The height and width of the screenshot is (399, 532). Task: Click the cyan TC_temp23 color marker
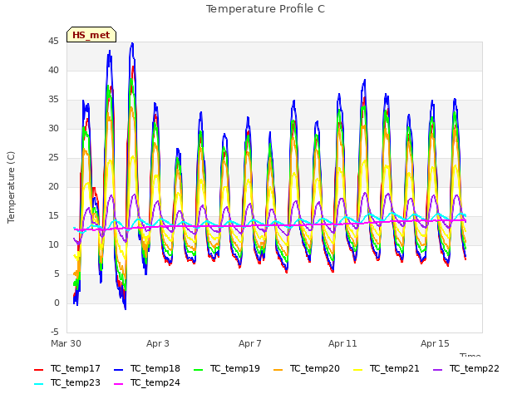click(39, 384)
